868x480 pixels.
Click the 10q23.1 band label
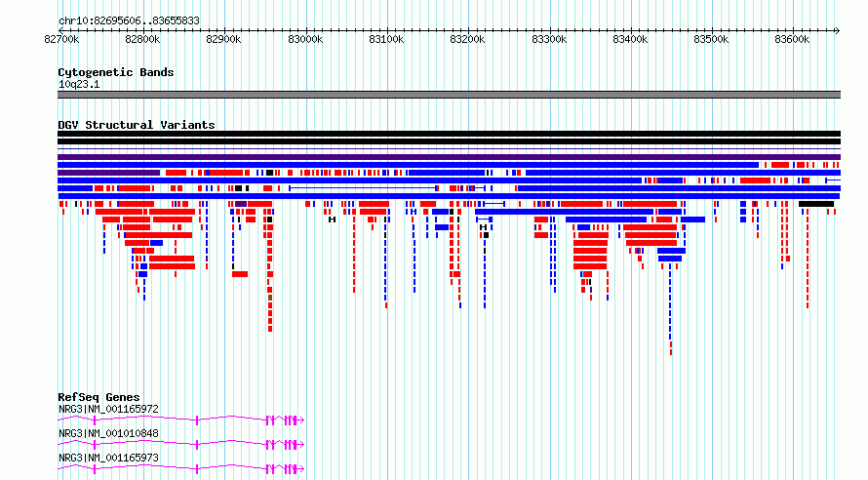[x=79, y=85]
